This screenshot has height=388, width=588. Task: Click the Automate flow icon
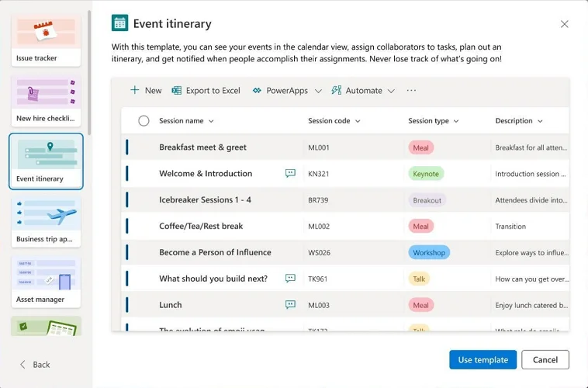[337, 90]
